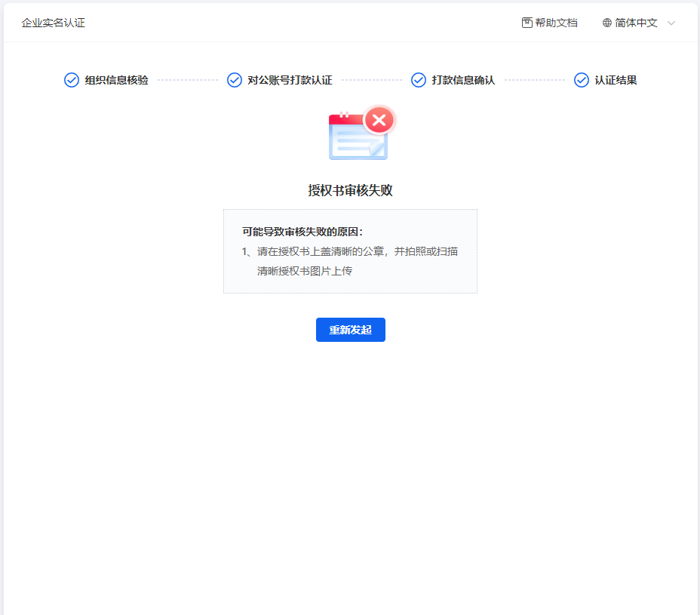Screen dimensions: 700x615
Task: Select the 认证结果 step label
Action: 616,80
